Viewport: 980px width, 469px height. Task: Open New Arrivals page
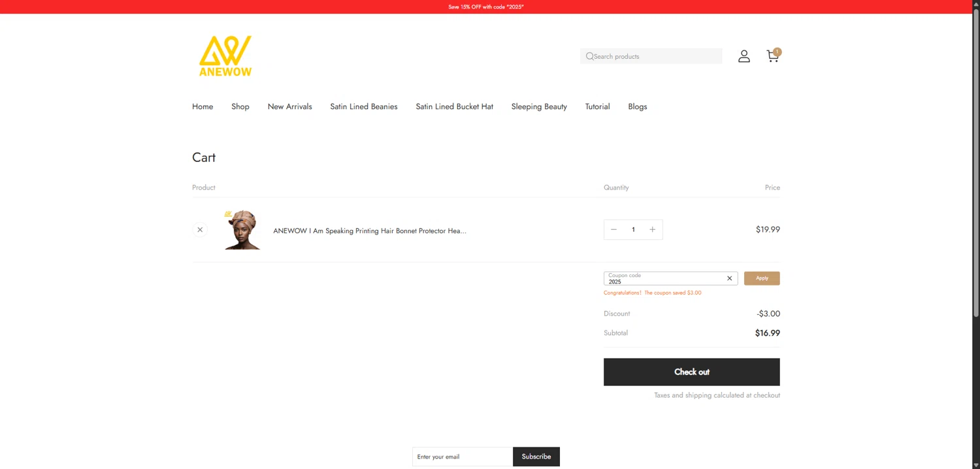tap(290, 106)
